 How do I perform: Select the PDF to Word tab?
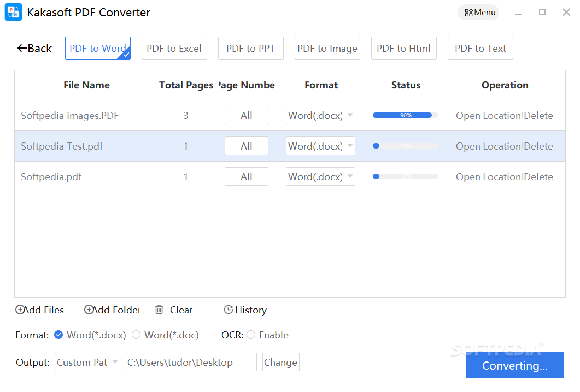98,48
